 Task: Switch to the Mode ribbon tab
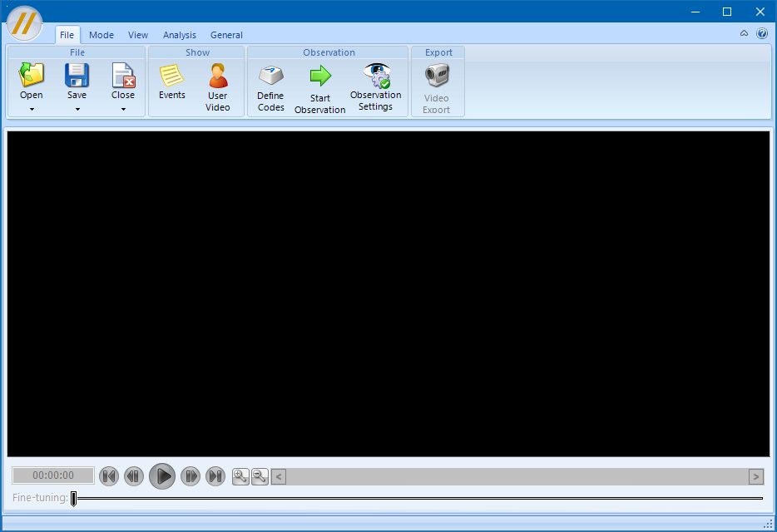pos(101,35)
